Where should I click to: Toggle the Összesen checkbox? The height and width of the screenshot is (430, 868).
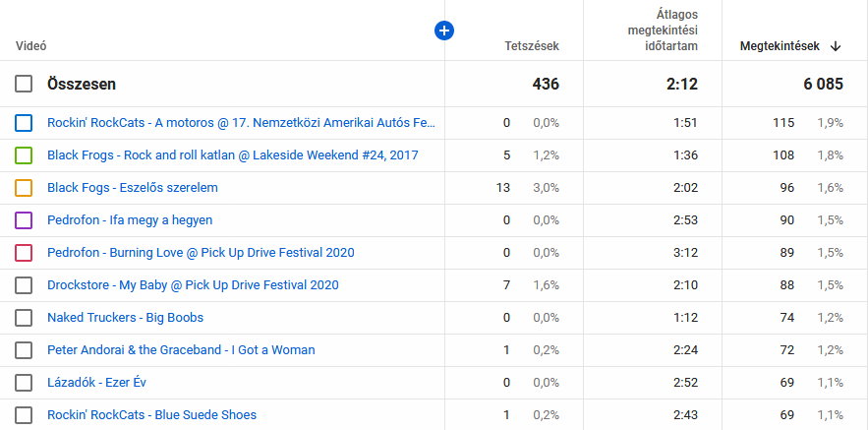pos(25,85)
